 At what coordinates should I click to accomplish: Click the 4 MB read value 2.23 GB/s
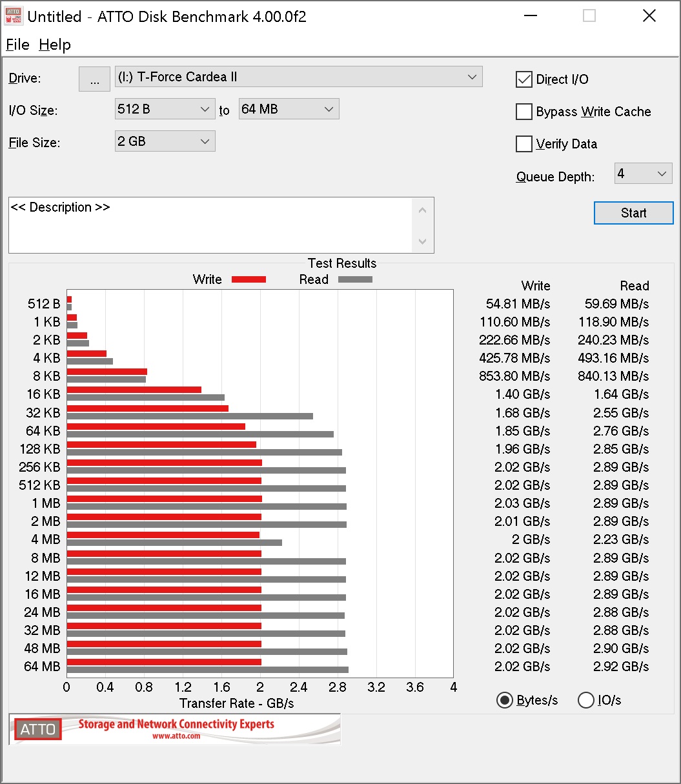(621, 539)
